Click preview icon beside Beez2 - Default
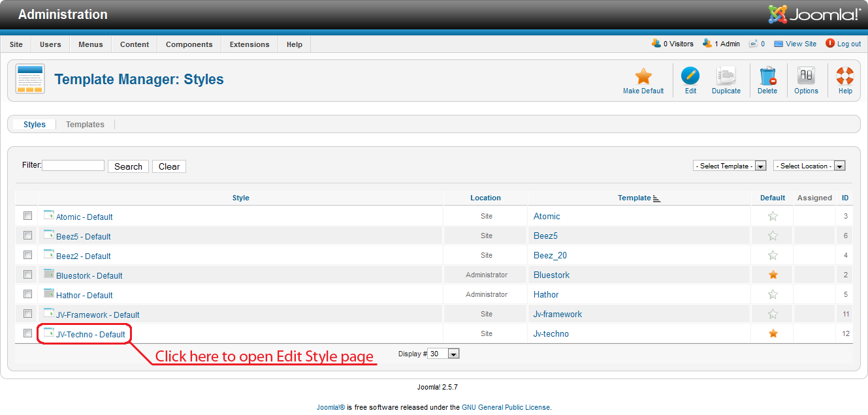Viewport: 868px width, 415px height. point(49,254)
